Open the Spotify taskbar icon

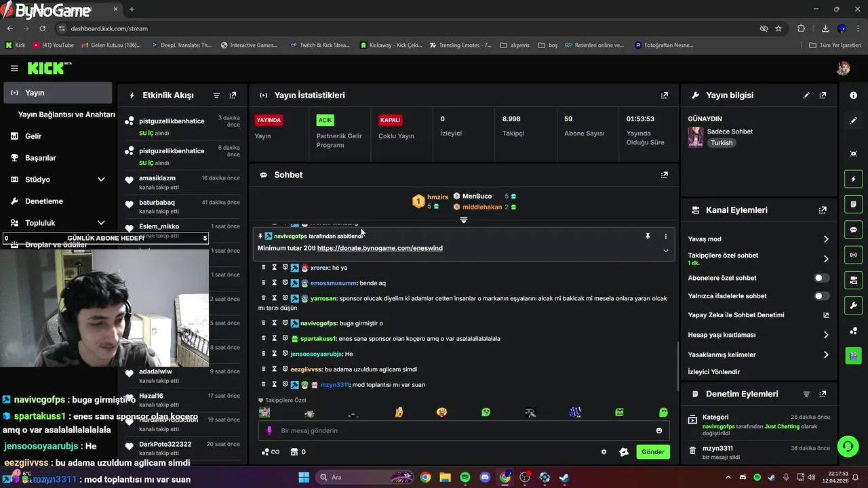[x=465, y=477]
